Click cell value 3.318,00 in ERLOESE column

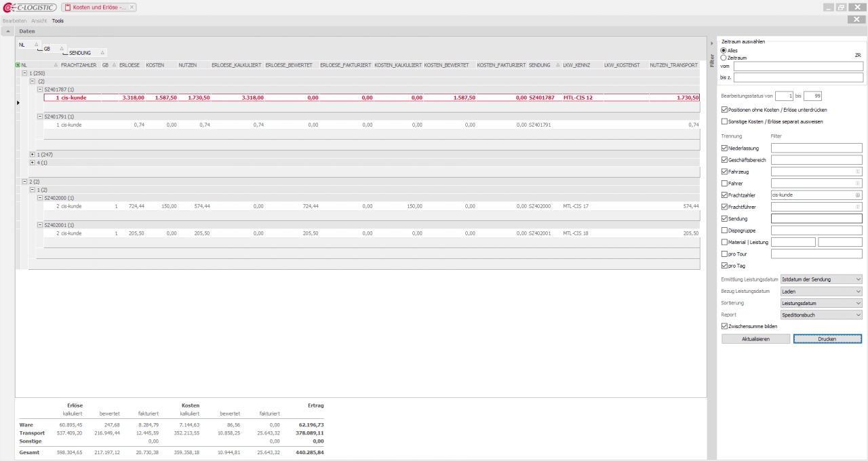pyautogui.click(x=133, y=98)
